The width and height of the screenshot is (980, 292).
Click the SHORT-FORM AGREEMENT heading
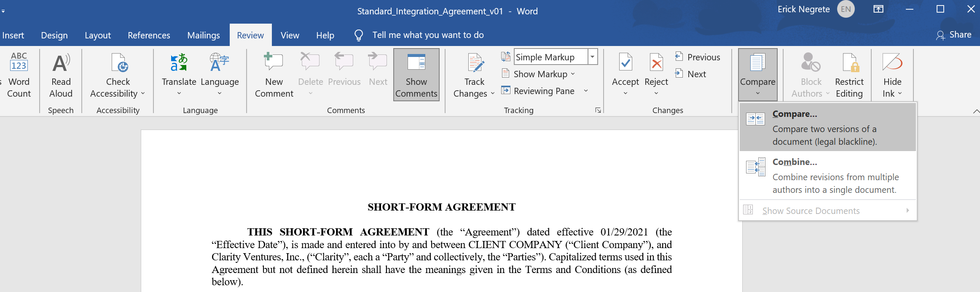click(441, 207)
